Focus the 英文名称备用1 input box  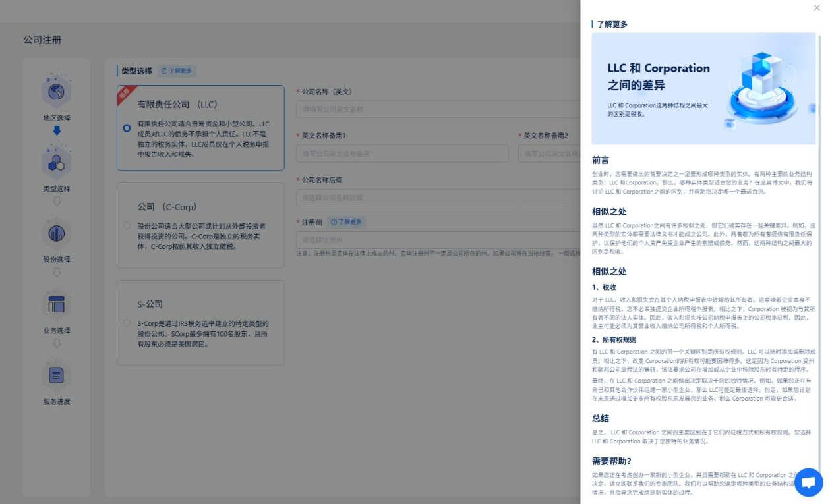pos(402,153)
